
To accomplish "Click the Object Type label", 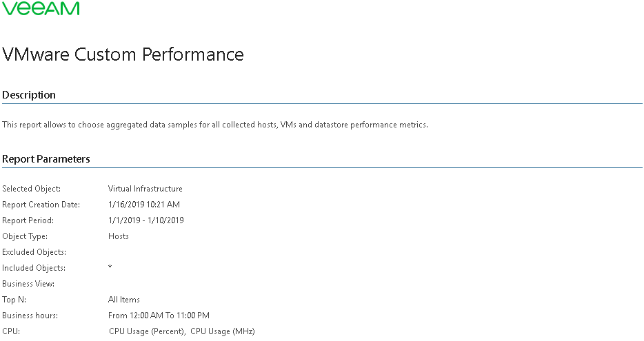I will tap(25, 236).
